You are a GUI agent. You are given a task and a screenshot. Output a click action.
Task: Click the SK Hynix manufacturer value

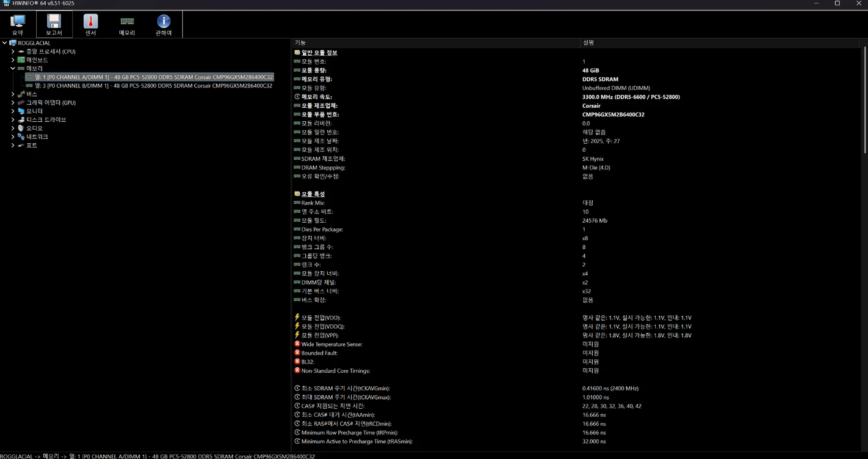coord(592,159)
